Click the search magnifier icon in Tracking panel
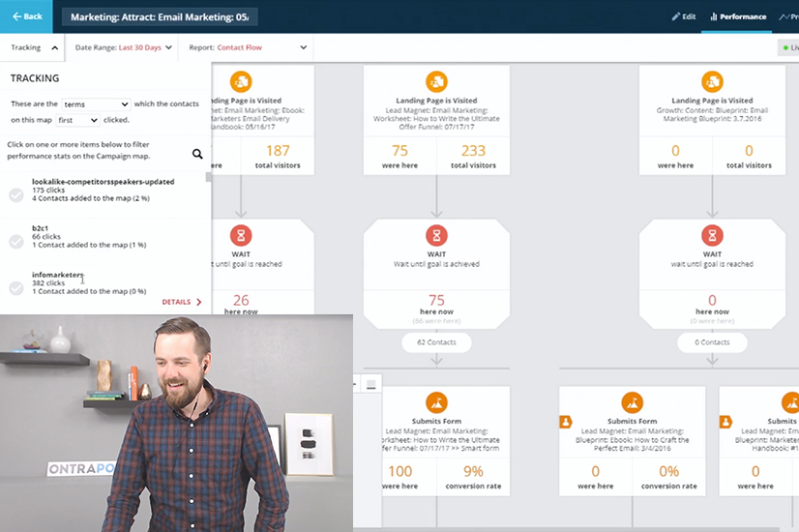This screenshot has width=799, height=532. click(197, 154)
